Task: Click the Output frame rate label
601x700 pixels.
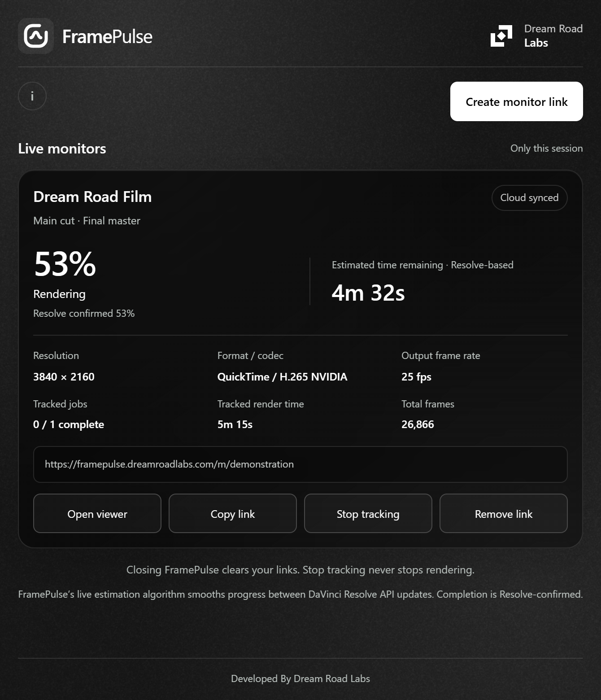Action: click(x=441, y=355)
